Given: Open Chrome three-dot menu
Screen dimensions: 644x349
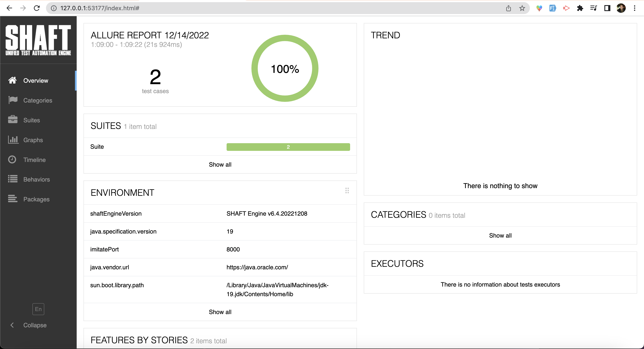Looking at the screenshot, I should point(634,8).
